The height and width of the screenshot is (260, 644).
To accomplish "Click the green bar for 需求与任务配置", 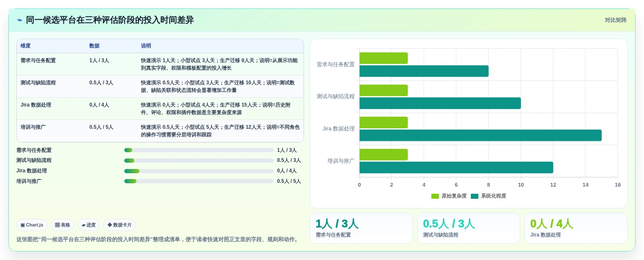I will [383, 58].
